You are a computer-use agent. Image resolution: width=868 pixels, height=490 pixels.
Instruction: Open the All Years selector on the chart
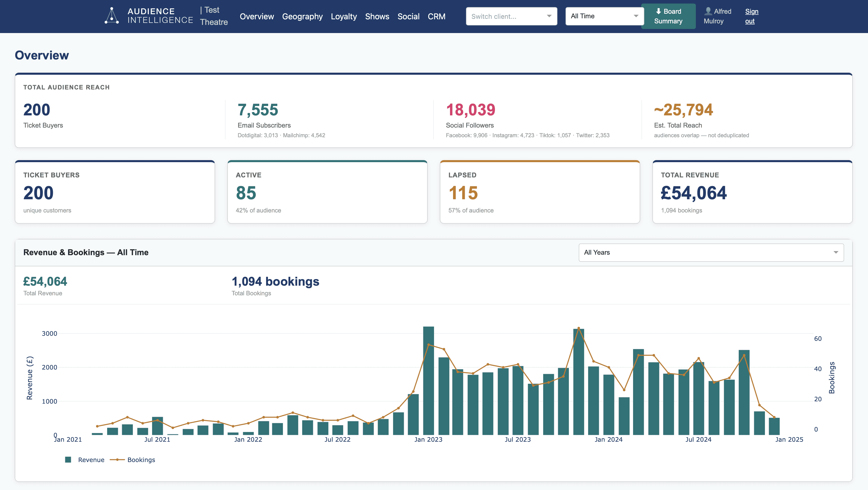(x=711, y=252)
